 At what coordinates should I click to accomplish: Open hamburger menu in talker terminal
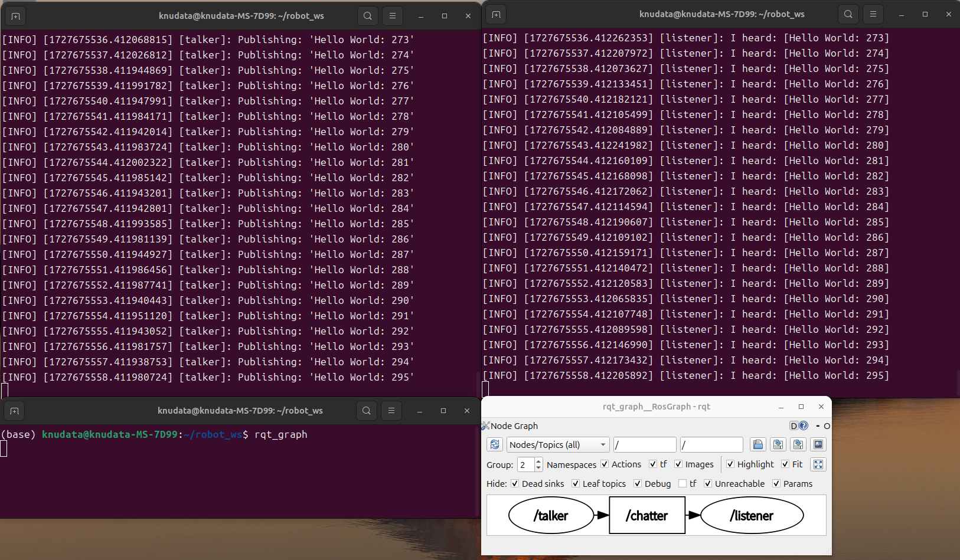pos(393,16)
